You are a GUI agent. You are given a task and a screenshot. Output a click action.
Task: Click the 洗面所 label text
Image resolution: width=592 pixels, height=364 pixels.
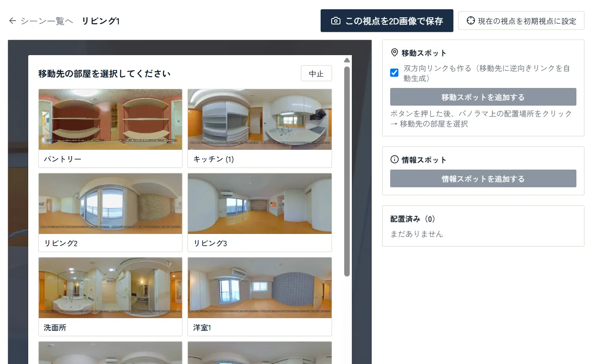point(55,327)
